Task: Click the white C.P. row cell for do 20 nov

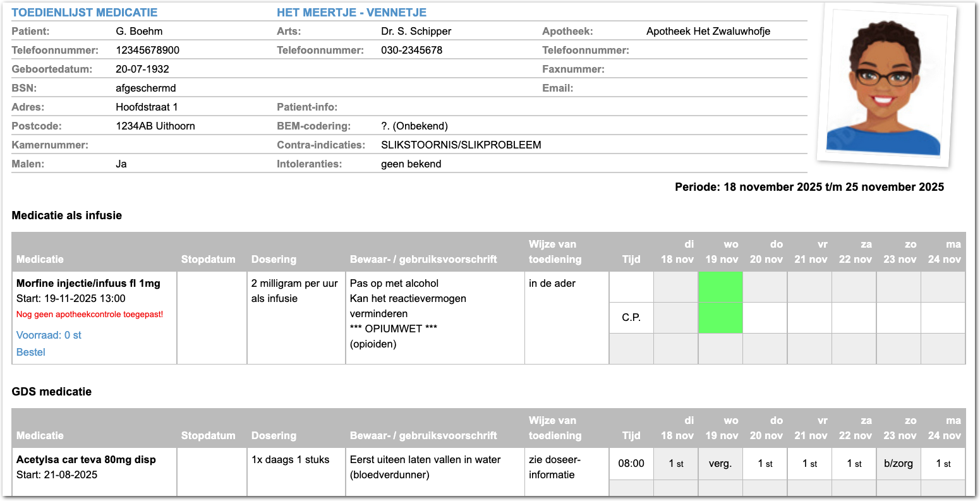Action: (765, 317)
